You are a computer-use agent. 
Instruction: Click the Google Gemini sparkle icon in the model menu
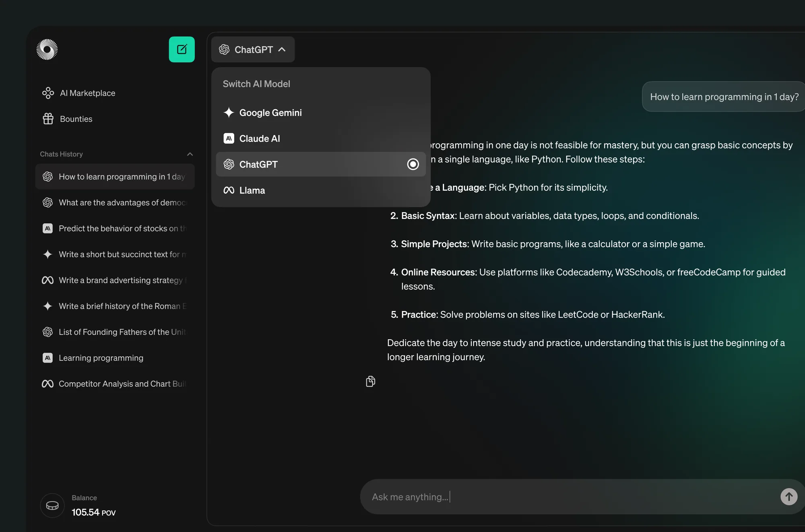click(229, 113)
